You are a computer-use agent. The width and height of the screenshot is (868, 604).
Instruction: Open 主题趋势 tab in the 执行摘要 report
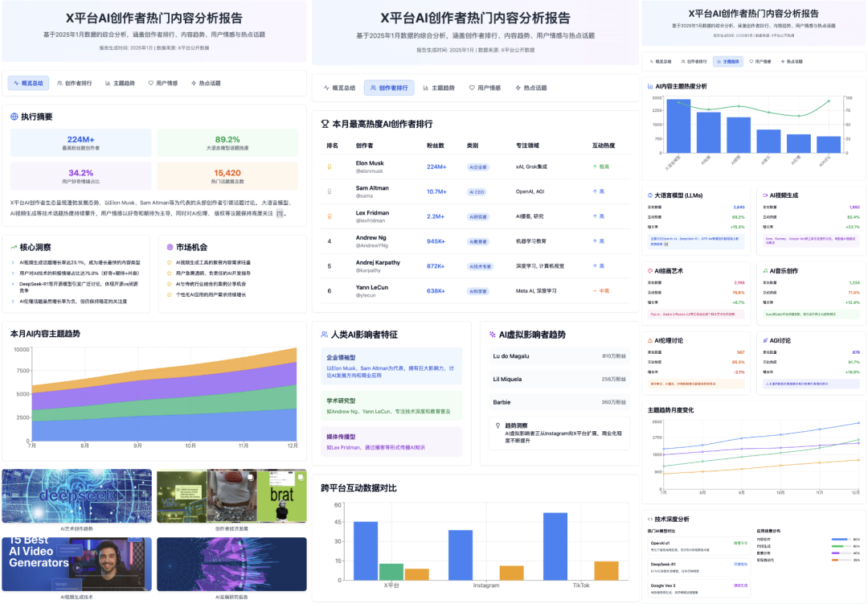(x=120, y=83)
